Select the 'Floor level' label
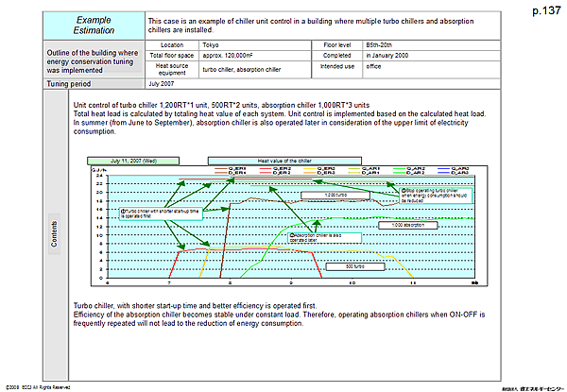Image resolution: width=567 pixels, height=392 pixels. 337,45
